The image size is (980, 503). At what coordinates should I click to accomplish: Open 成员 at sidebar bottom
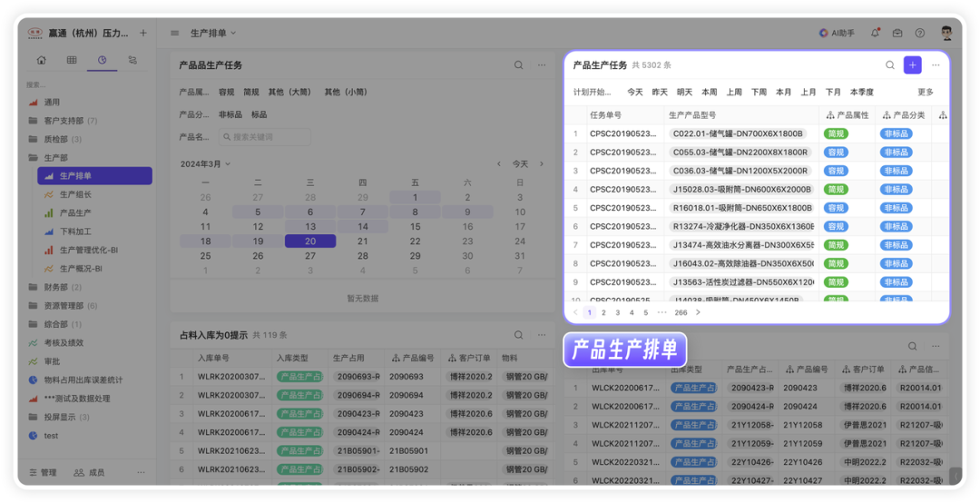click(89, 472)
